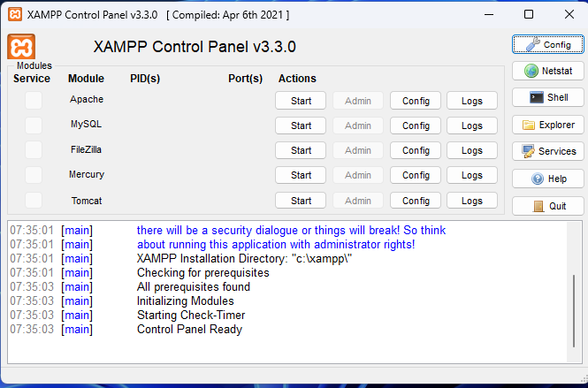The image size is (588, 388).
Task: Click Apache Admin button
Action: point(358,101)
